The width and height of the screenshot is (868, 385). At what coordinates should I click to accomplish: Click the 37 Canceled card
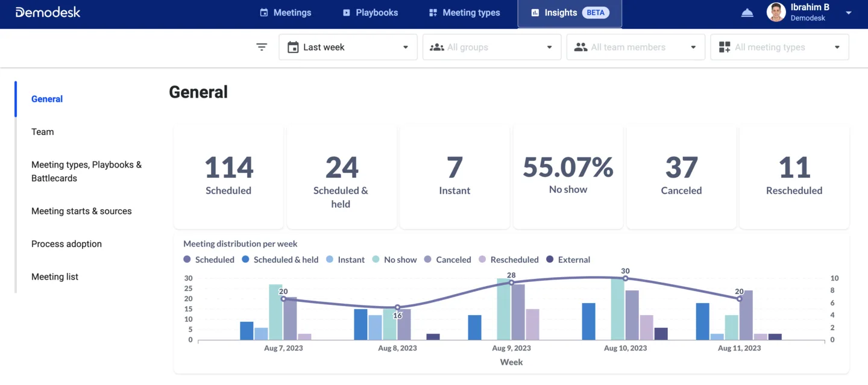coord(681,177)
